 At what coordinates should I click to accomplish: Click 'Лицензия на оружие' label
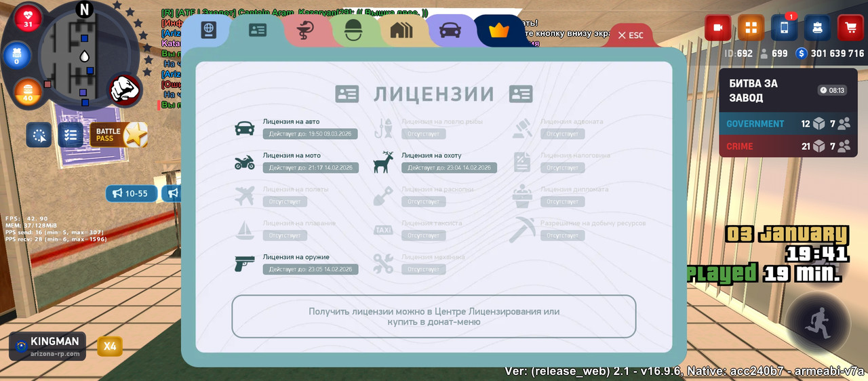pos(296,257)
